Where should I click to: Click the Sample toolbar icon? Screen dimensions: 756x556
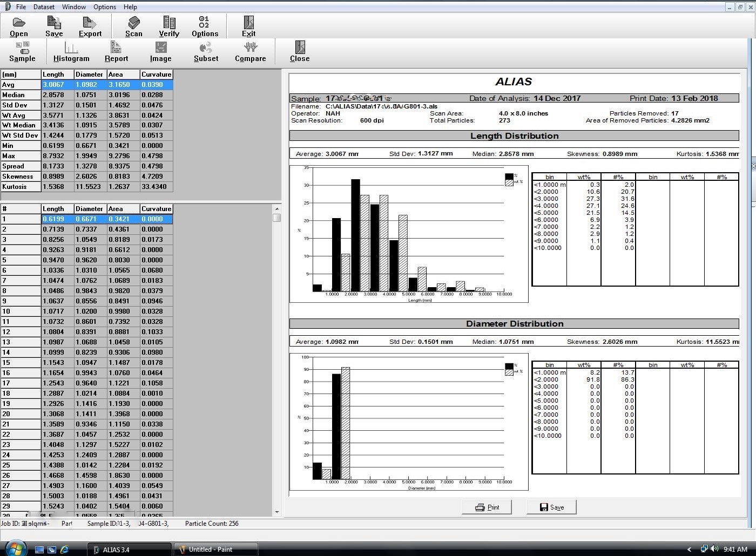tap(22, 49)
